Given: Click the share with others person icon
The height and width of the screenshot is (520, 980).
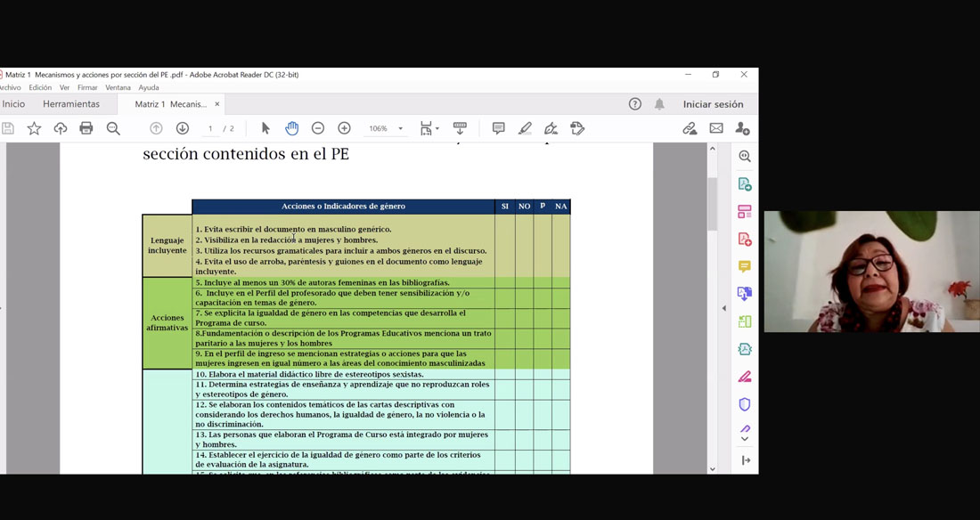Looking at the screenshot, I should pos(742,129).
